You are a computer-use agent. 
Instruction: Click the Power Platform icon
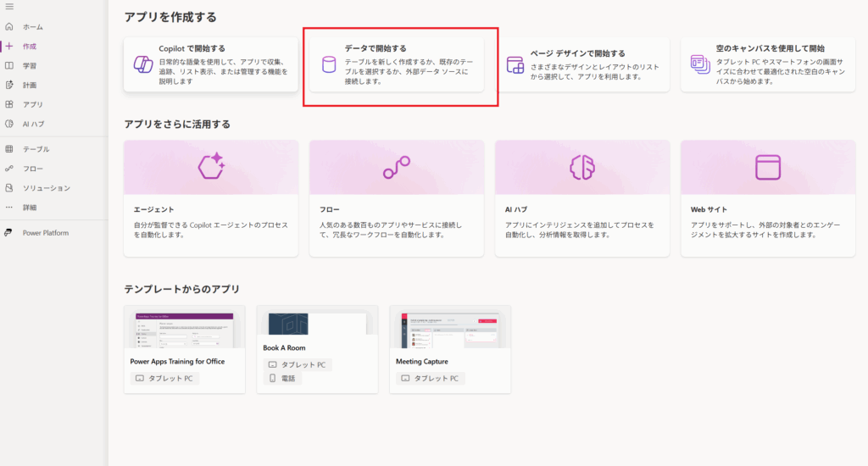click(x=9, y=233)
